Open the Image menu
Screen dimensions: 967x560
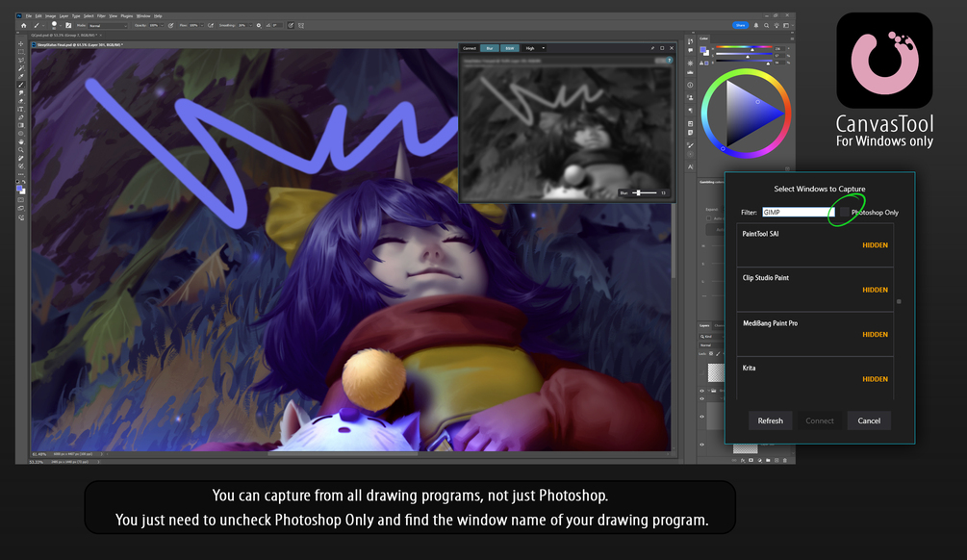point(51,16)
